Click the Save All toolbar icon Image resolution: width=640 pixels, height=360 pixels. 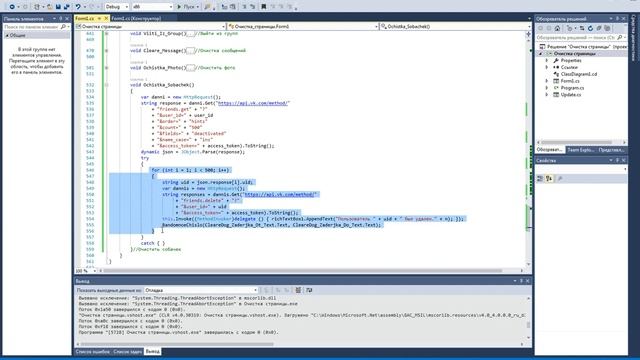point(67,7)
